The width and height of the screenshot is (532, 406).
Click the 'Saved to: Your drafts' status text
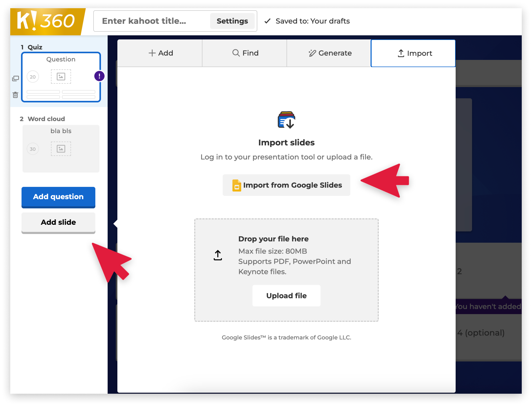[x=313, y=21]
